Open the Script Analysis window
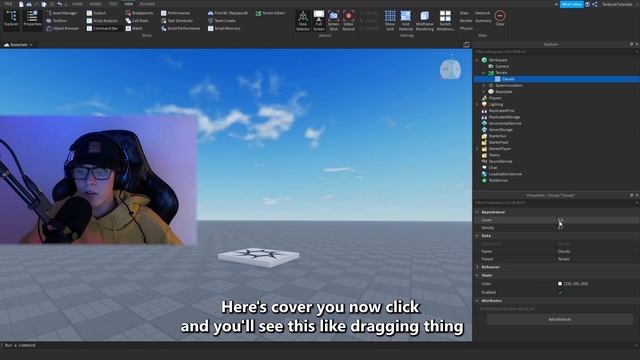 [x=102, y=21]
